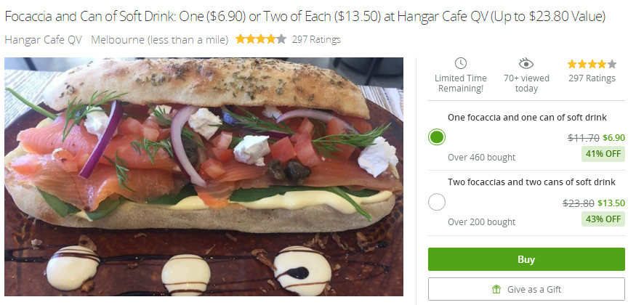
Task: Click the green Buy button
Action: coord(526,259)
